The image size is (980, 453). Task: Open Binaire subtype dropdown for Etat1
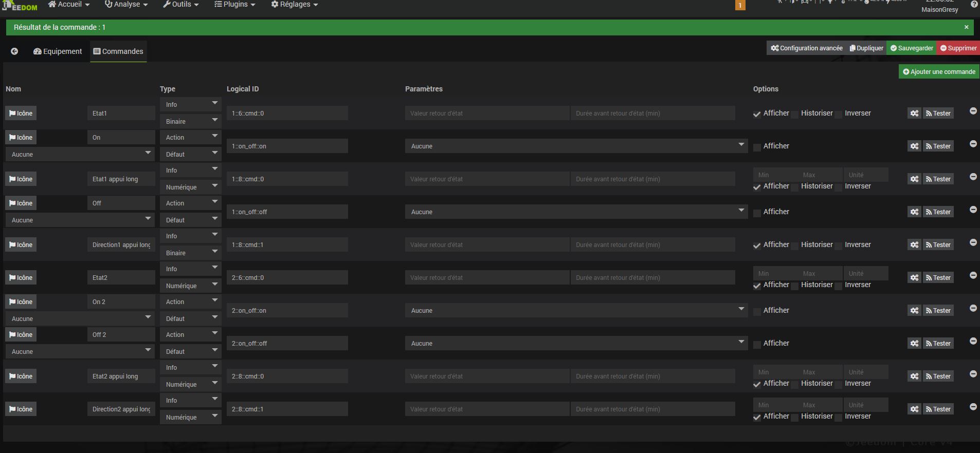tap(190, 122)
